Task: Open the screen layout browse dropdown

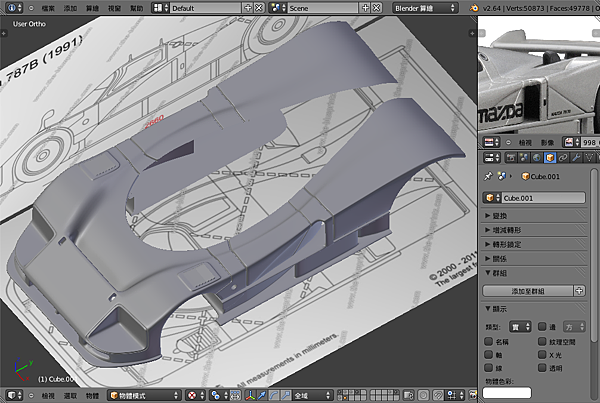Action: tap(160, 8)
